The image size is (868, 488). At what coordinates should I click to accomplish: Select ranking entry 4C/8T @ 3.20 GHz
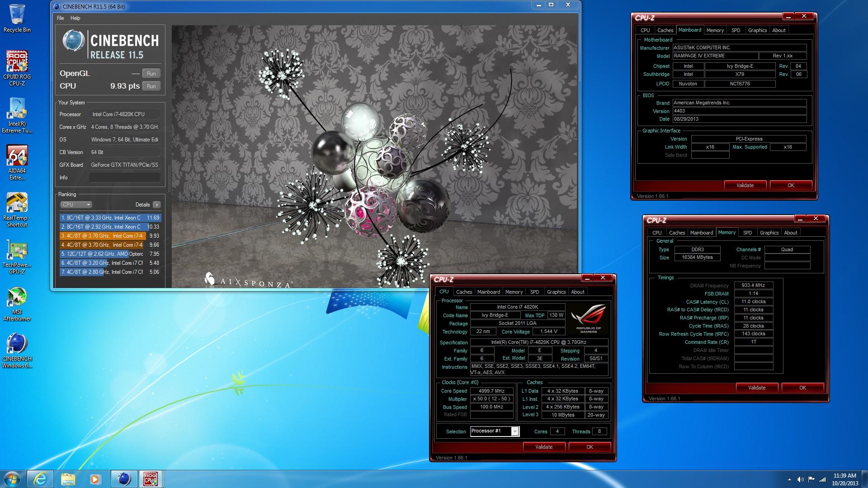[110, 263]
